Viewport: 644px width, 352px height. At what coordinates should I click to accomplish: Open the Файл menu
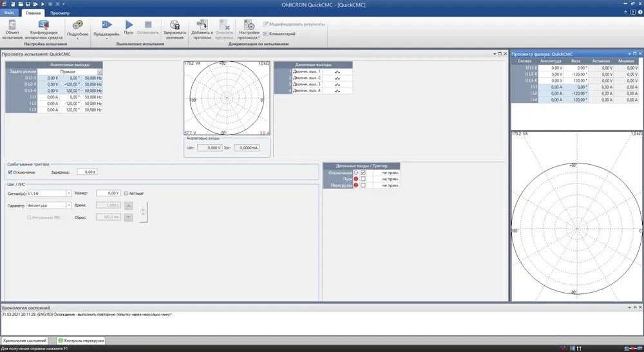tap(10, 13)
